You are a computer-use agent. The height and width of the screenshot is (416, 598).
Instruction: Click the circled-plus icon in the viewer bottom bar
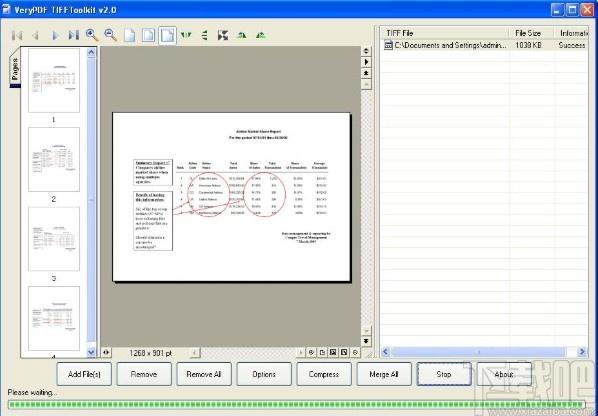pos(311,353)
